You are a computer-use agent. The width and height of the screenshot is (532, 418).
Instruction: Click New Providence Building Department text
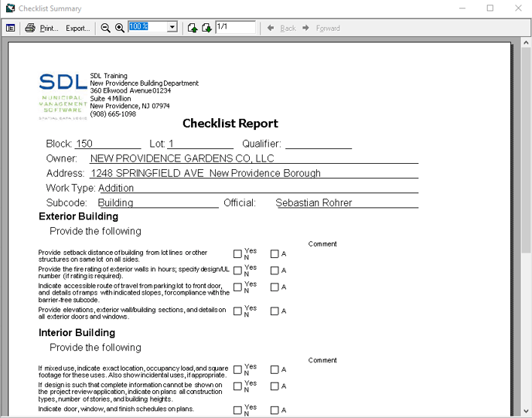coord(144,83)
